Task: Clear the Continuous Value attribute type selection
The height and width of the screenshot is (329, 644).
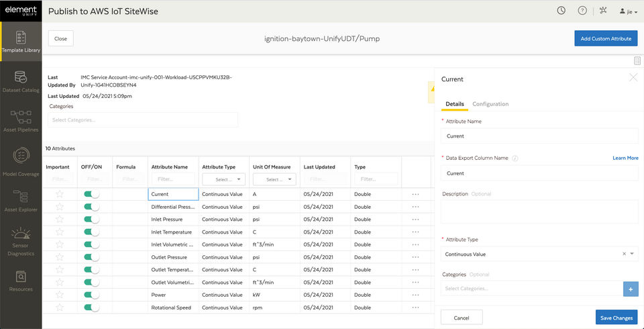Action: (x=625, y=254)
